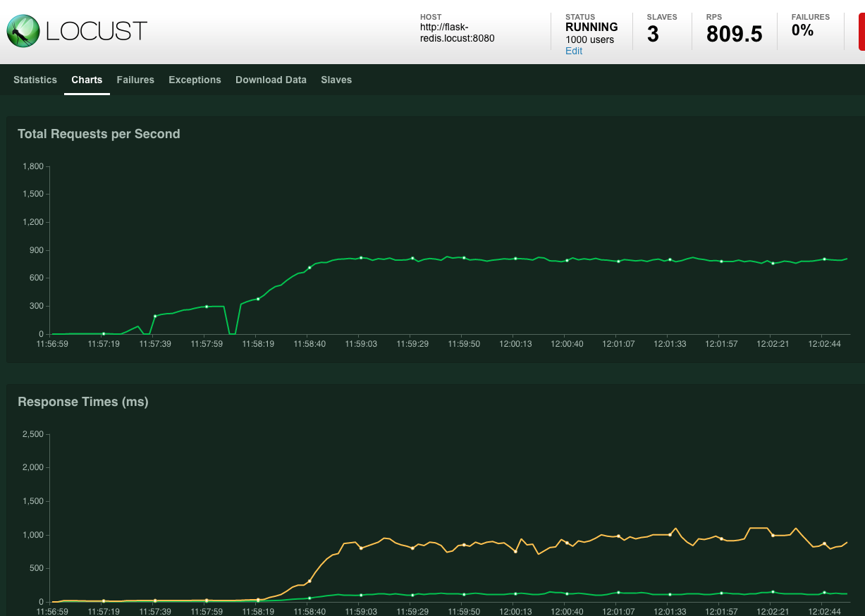Click the Edit link under STATUS
865x616 pixels.
[573, 51]
